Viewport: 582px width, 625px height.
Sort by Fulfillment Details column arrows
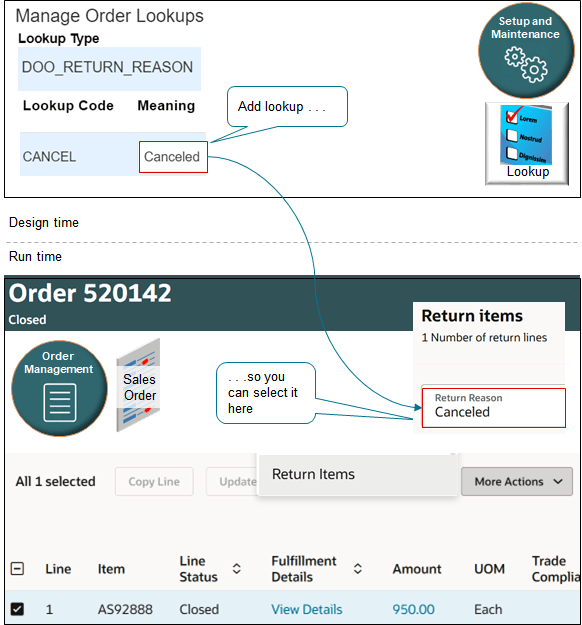(x=358, y=569)
